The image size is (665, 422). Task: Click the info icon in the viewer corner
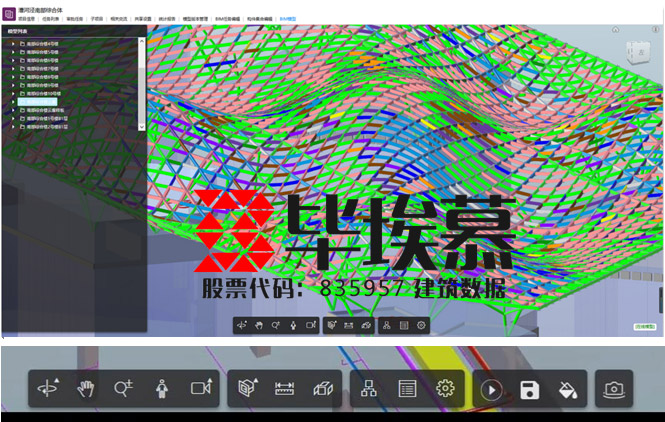655,30
